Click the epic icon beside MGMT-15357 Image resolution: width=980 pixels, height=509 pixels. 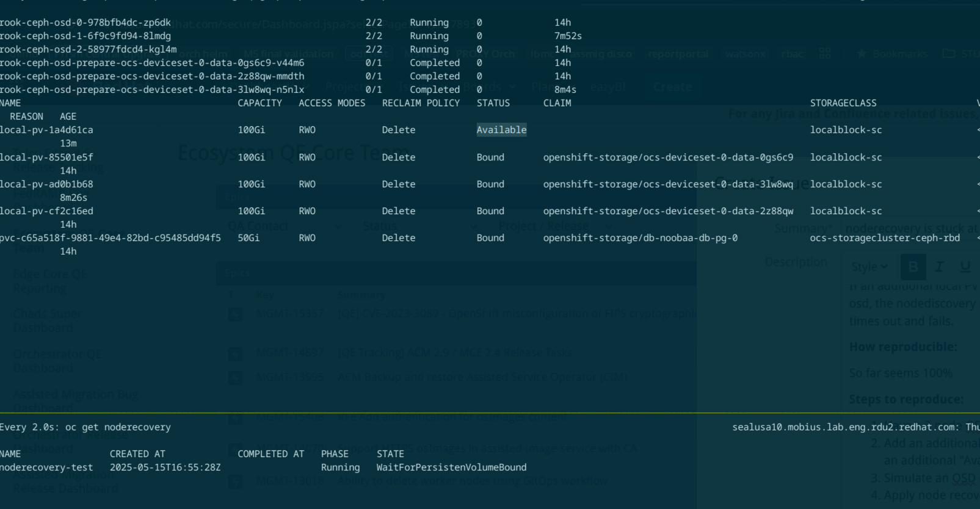(235, 314)
